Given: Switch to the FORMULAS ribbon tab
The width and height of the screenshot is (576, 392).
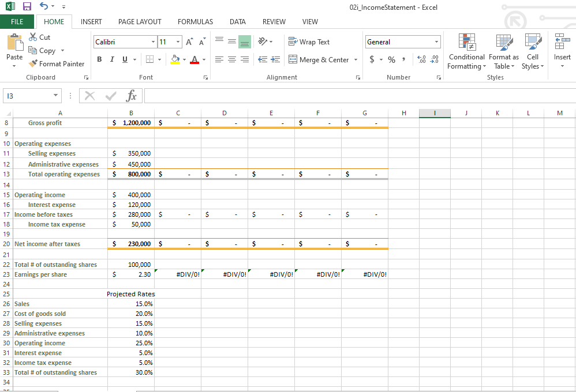Looking at the screenshot, I should coord(195,21).
